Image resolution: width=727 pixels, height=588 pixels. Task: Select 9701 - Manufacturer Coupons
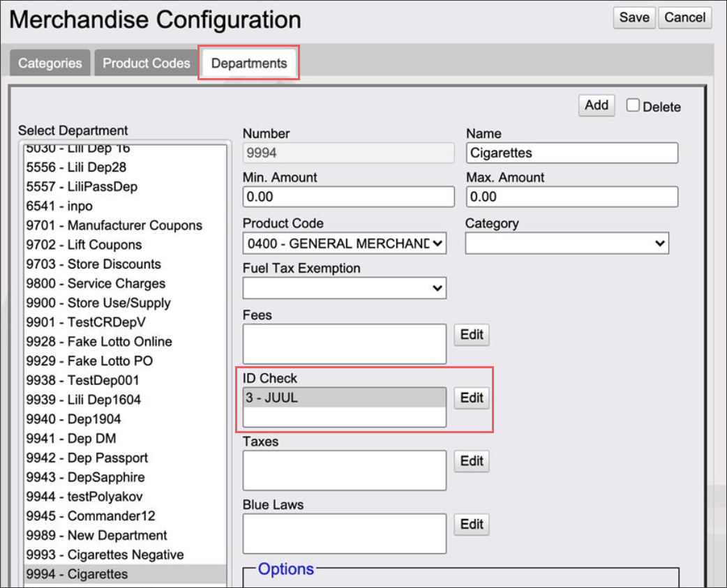[x=125, y=226]
